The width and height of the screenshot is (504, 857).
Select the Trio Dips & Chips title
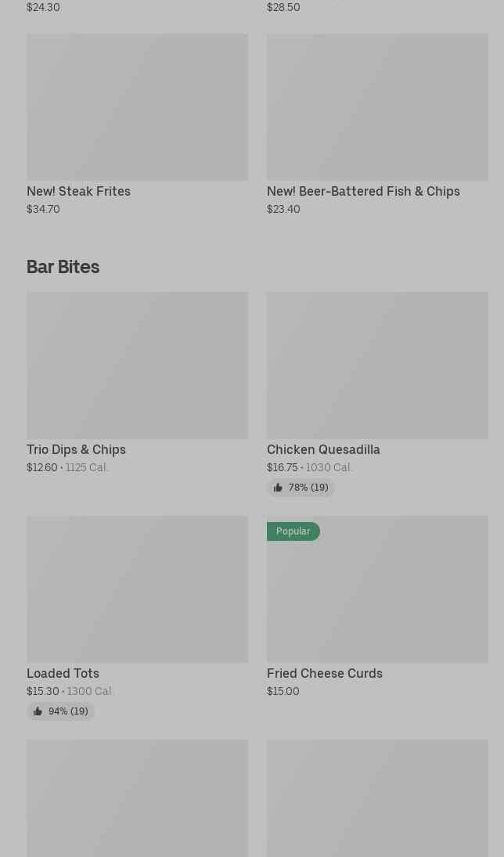76,449
